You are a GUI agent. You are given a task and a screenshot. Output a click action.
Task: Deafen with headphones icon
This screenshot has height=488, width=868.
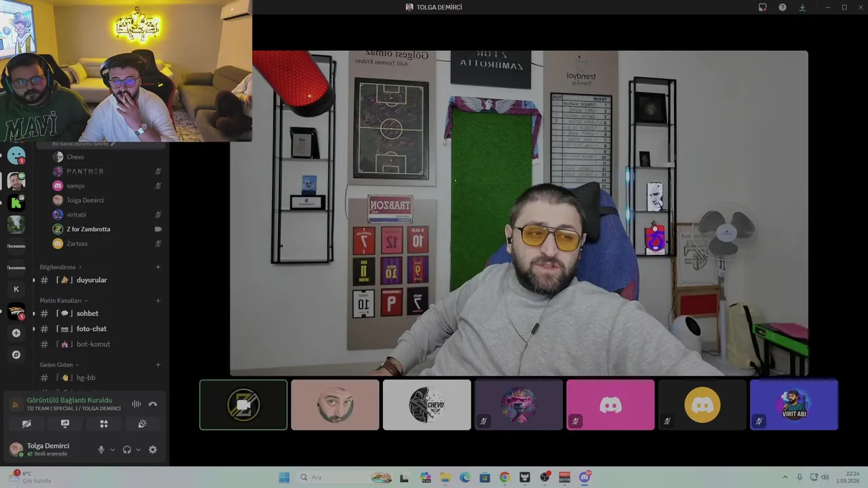pyautogui.click(x=127, y=449)
